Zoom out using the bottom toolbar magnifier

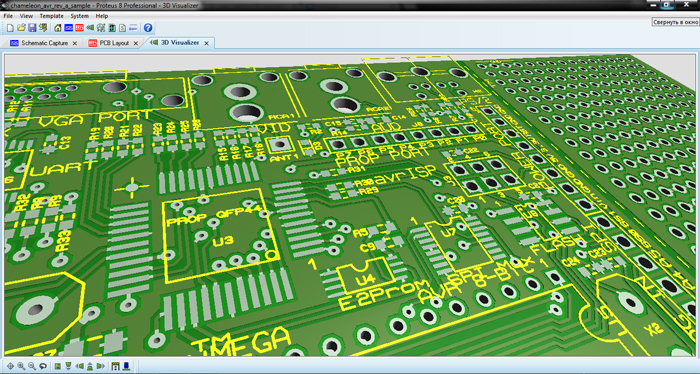coord(32,366)
